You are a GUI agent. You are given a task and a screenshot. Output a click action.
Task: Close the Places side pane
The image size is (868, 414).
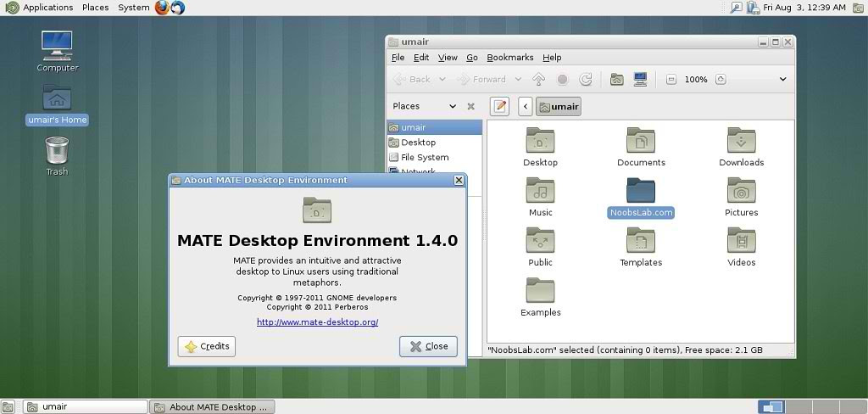click(x=471, y=106)
